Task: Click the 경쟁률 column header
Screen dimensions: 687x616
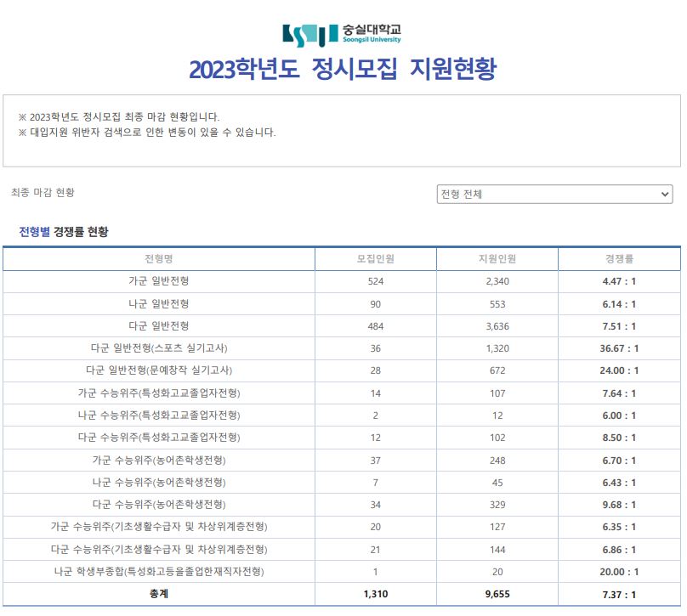Action: click(619, 259)
